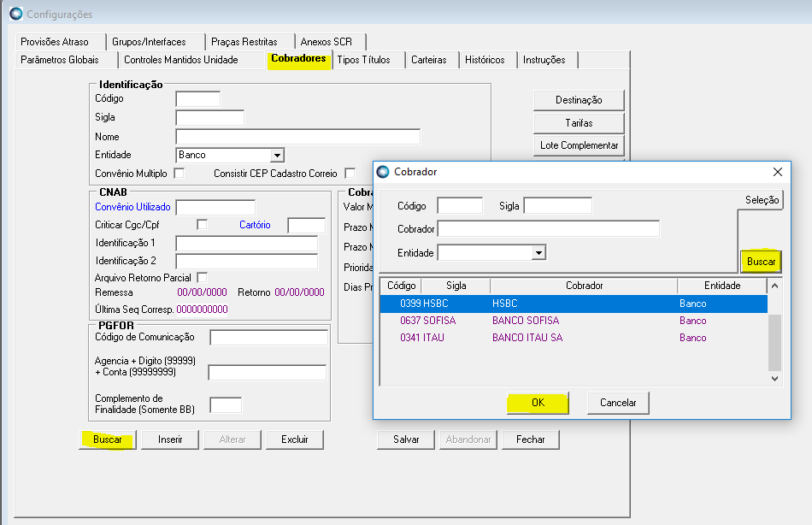The height and width of the screenshot is (525, 812).
Task: Click the Agencia + Digito + Conta field
Action: point(268,373)
